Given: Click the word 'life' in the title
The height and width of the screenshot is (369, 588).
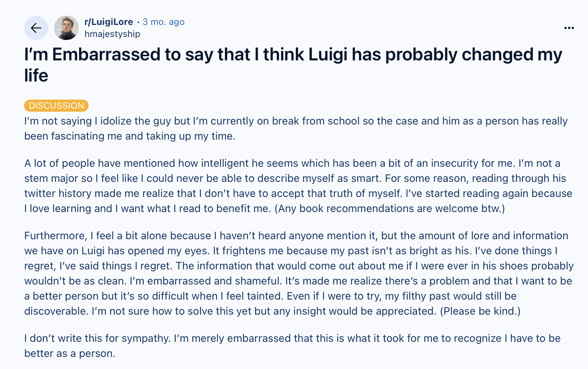Looking at the screenshot, I should click(x=36, y=76).
